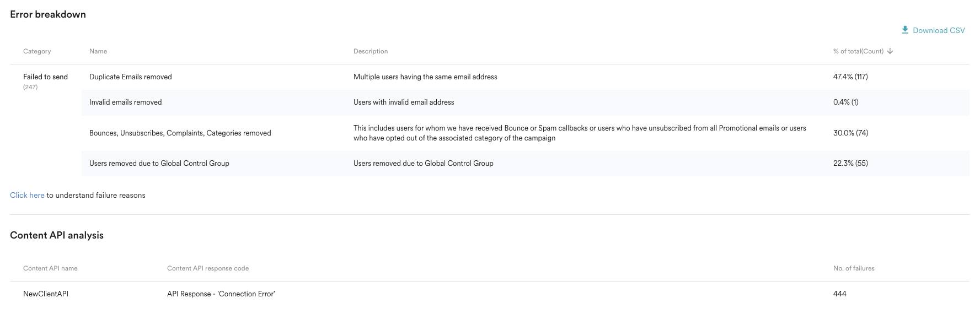
Task: Click the API Response 'Connection Error' text
Action: (x=221, y=294)
